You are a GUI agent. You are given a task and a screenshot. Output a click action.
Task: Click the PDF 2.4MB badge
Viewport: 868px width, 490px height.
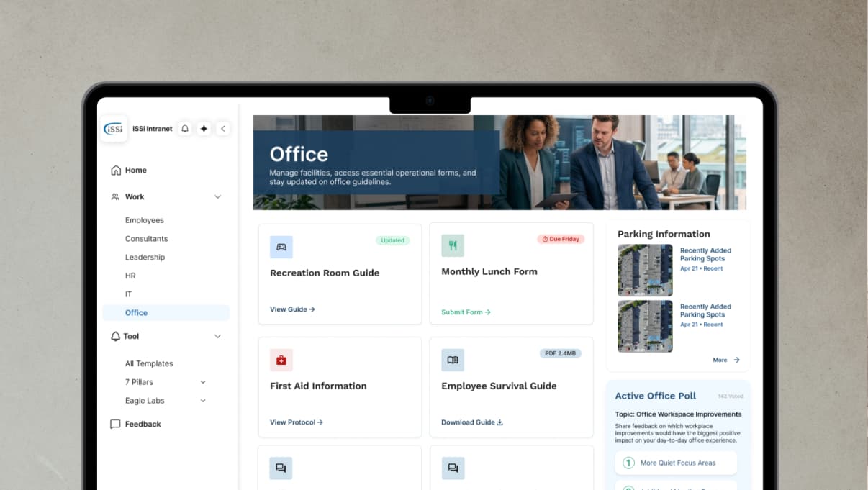(x=561, y=353)
